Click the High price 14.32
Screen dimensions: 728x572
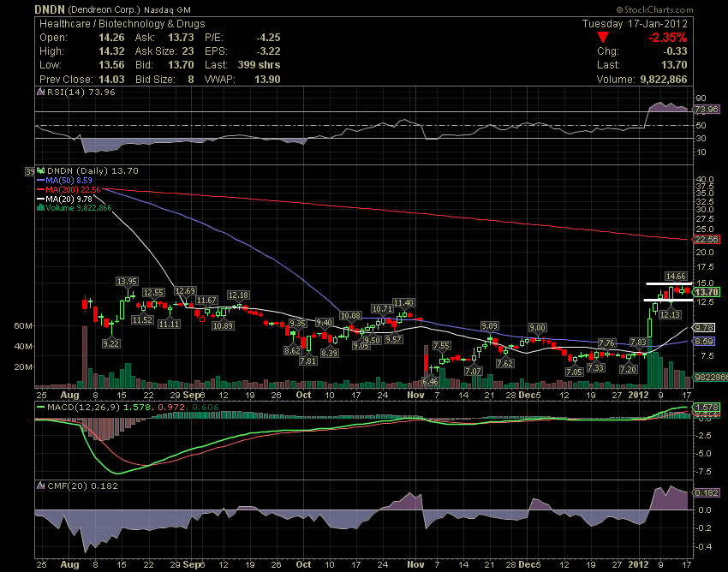coord(111,51)
